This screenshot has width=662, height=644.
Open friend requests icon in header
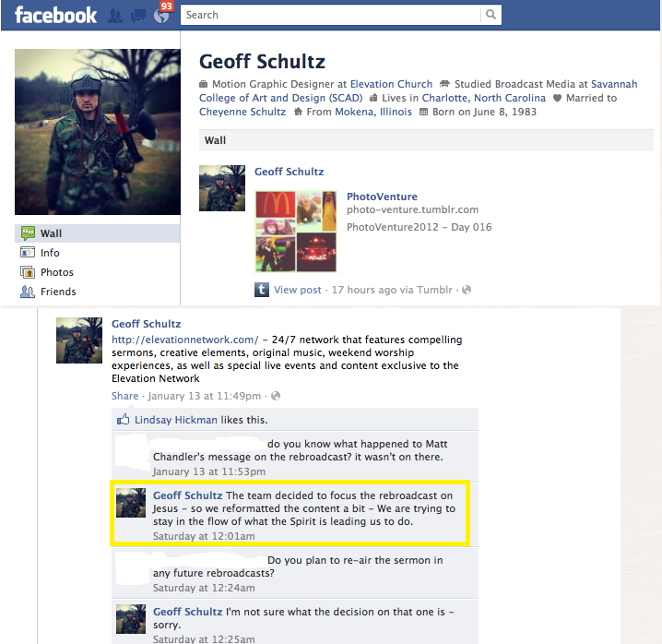tap(115, 16)
